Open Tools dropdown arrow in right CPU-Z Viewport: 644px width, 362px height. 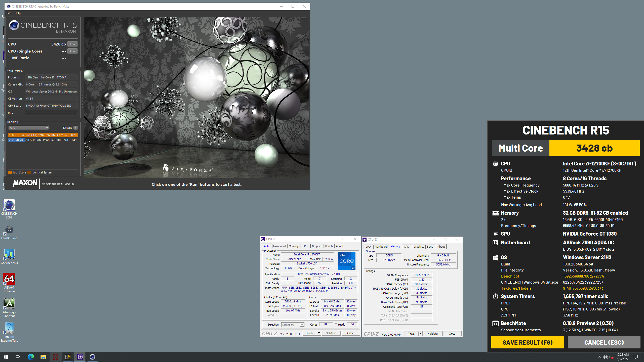(x=420, y=334)
